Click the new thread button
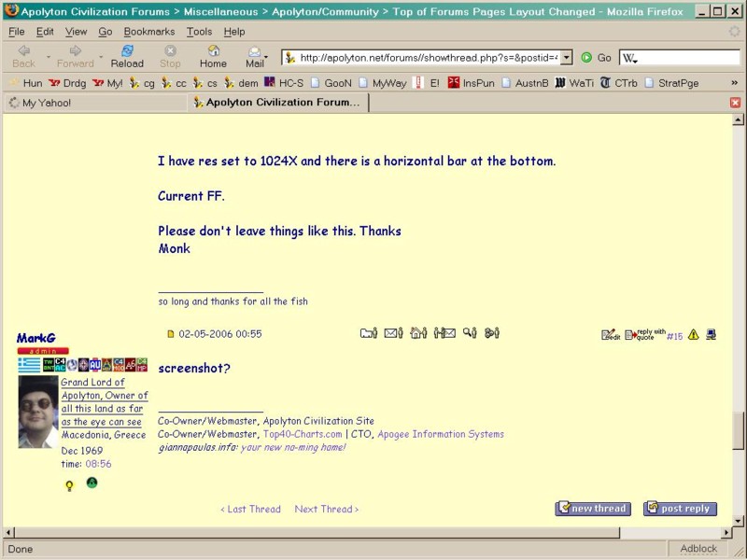Viewport: 747px width, 560px height. [593, 509]
